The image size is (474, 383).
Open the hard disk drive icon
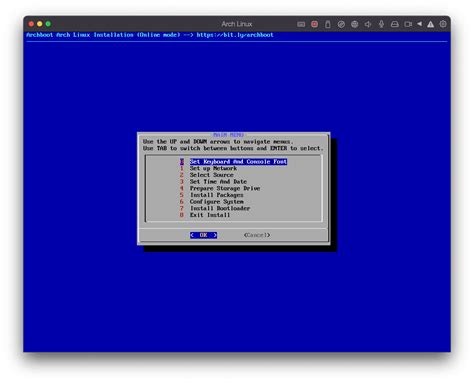point(395,24)
